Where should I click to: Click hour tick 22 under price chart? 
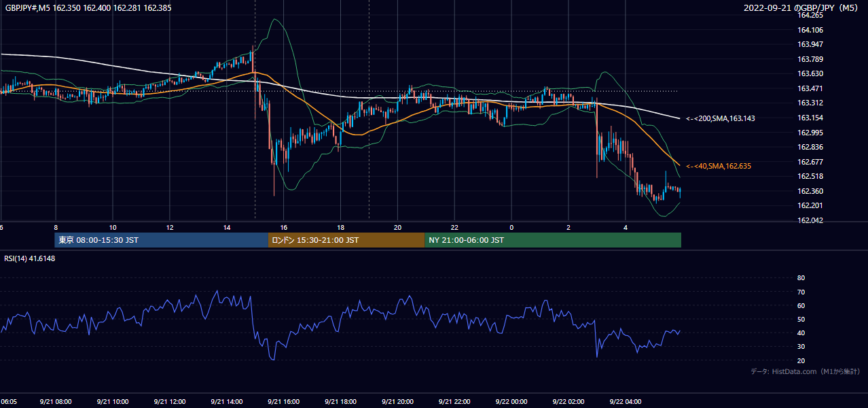455,227
